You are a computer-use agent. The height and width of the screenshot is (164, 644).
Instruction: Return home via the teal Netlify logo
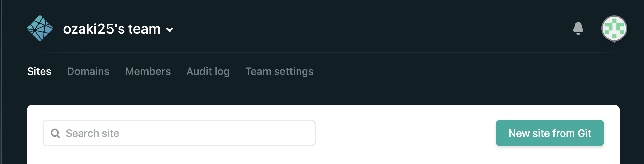tap(40, 28)
